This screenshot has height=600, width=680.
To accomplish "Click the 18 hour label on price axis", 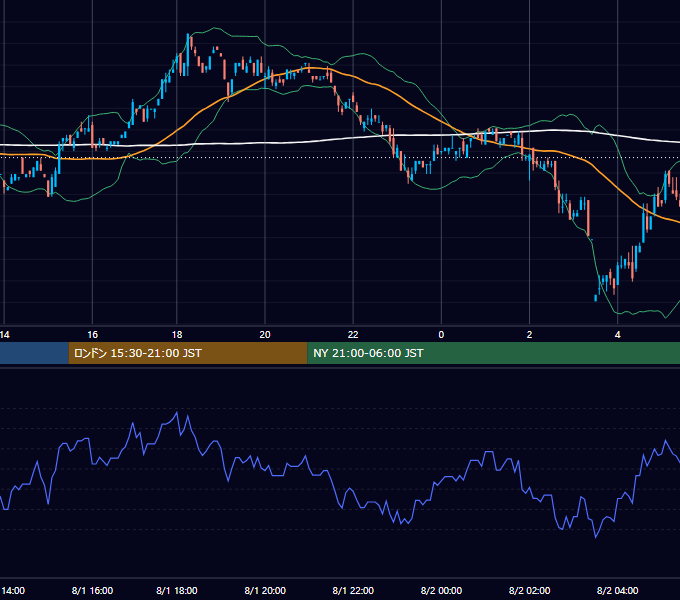I will pyautogui.click(x=177, y=335).
